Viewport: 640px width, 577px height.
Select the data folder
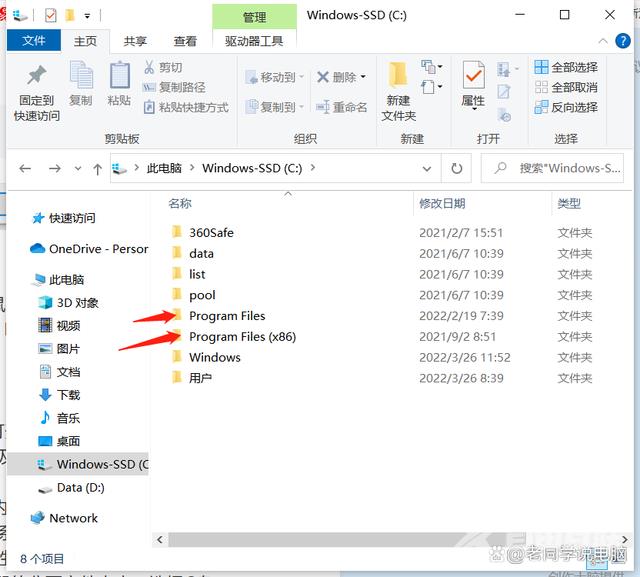pos(201,253)
